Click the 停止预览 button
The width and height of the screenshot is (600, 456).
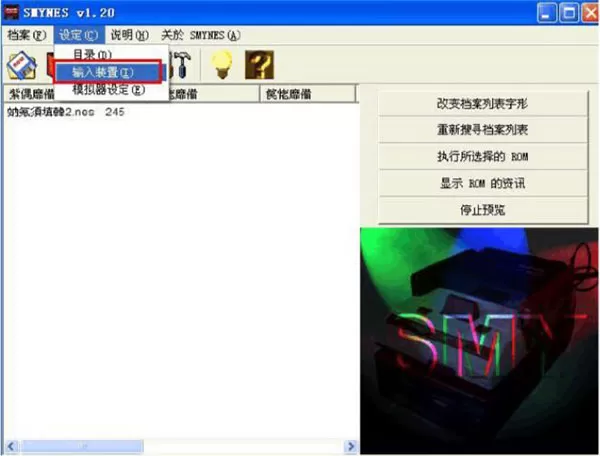(x=483, y=210)
